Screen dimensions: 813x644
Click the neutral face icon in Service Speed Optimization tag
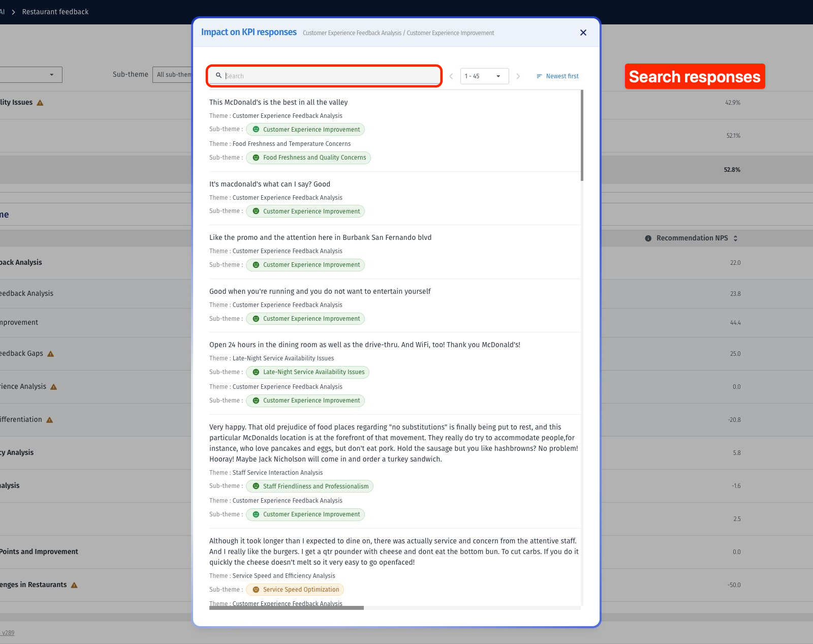[x=256, y=590]
